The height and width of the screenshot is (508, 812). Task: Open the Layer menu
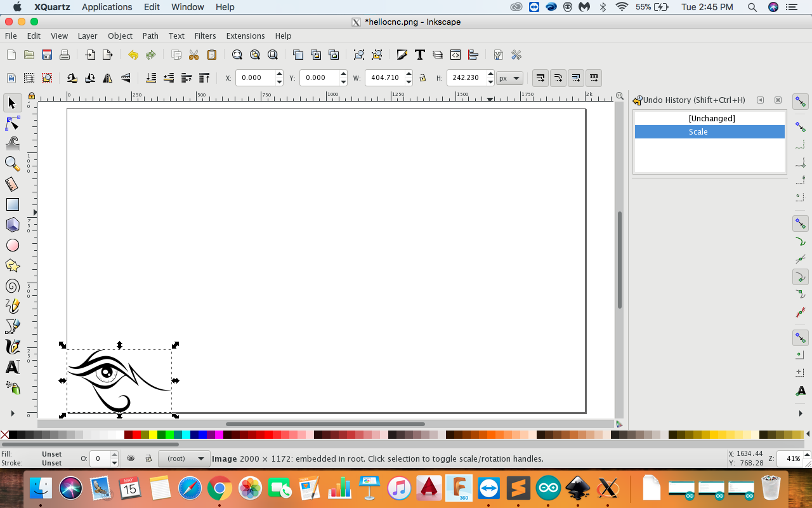coord(88,36)
